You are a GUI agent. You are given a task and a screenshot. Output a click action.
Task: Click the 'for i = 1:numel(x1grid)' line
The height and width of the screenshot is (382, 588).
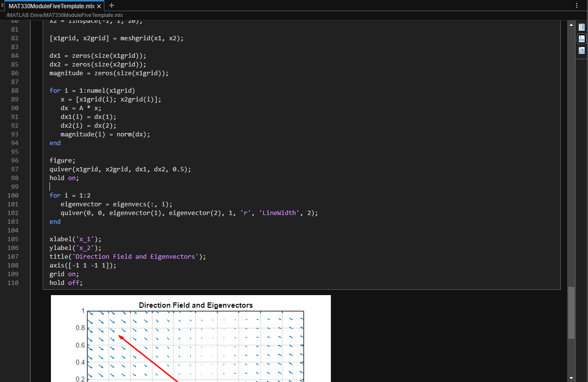(x=92, y=91)
